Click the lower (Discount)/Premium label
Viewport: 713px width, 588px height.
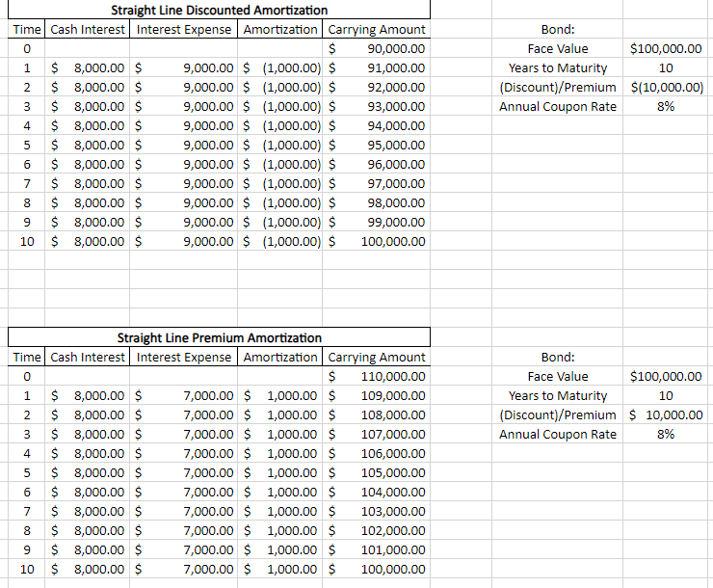tap(558, 414)
